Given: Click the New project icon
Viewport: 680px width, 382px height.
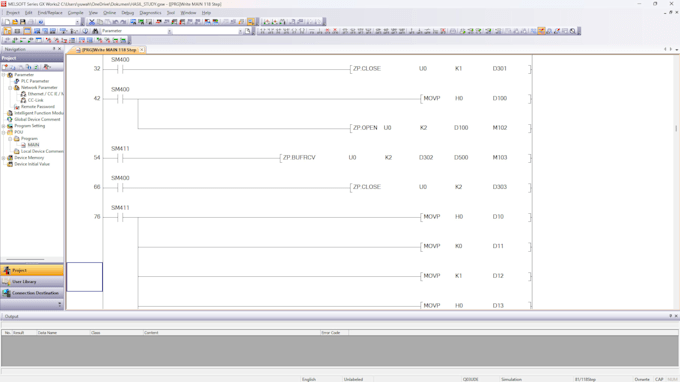Looking at the screenshot, I should (x=7, y=22).
